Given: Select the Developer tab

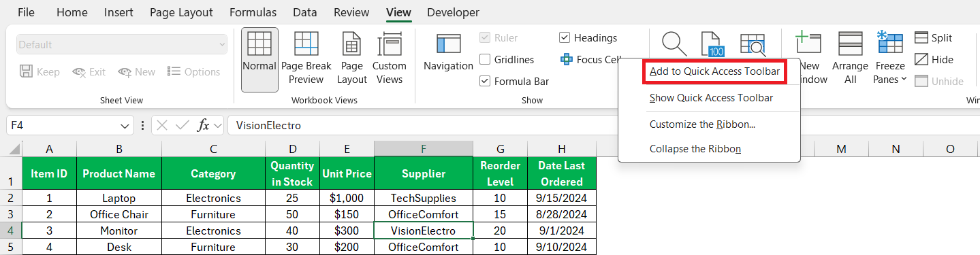Looking at the screenshot, I should click(x=453, y=12).
